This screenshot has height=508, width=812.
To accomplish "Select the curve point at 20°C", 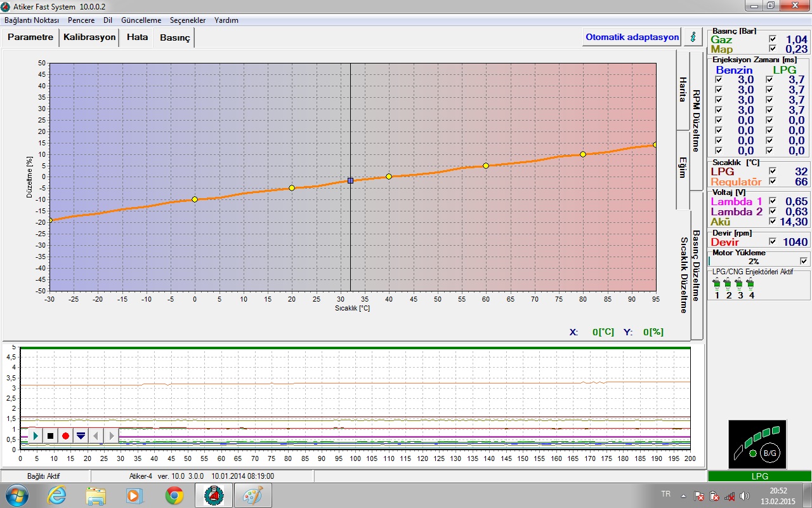I will 292,188.
